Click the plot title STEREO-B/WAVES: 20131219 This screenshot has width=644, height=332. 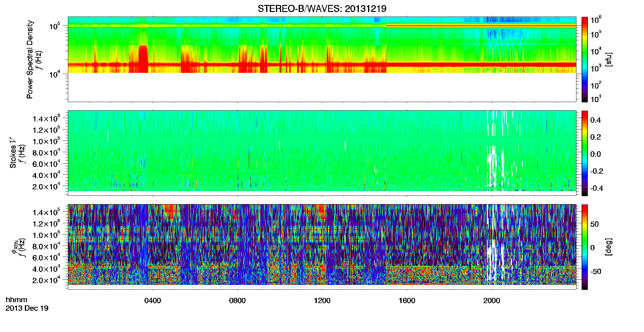[322, 9]
